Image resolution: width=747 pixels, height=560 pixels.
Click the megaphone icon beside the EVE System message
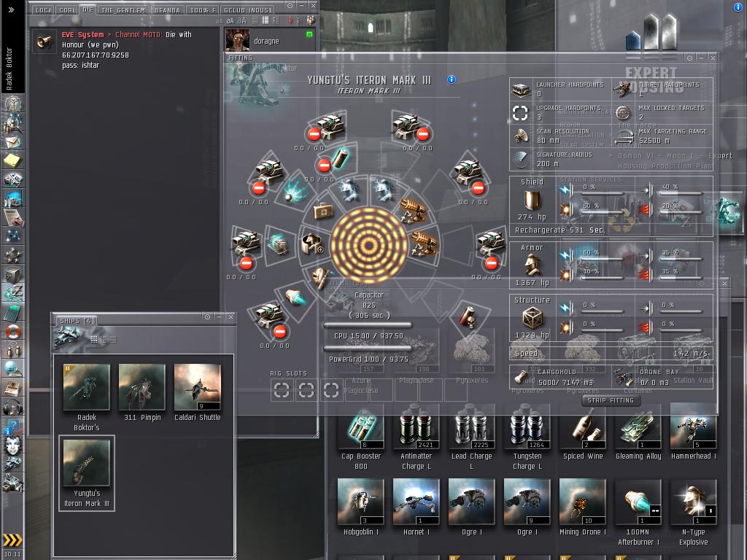click(44, 42)
